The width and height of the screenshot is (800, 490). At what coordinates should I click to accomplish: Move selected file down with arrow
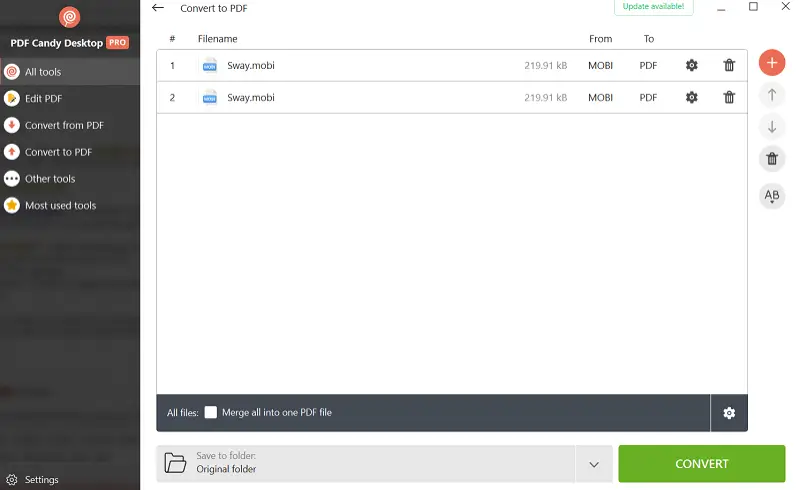(771, 127)
